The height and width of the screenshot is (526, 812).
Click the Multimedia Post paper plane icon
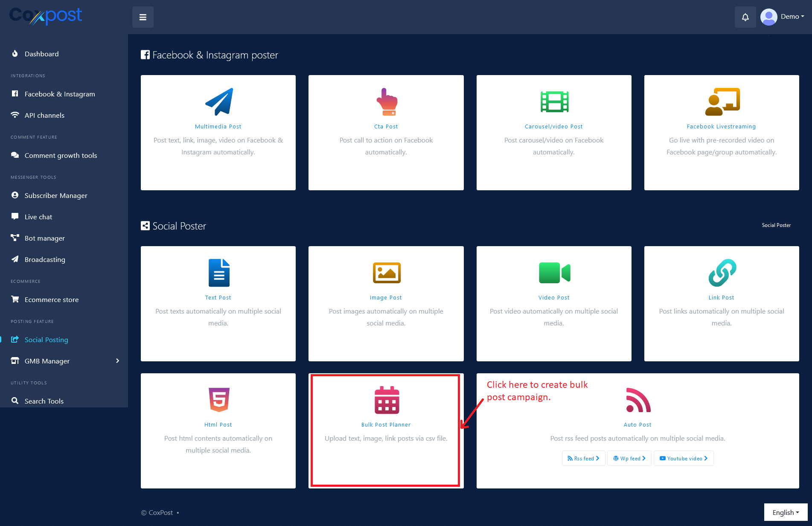(219, 102)
